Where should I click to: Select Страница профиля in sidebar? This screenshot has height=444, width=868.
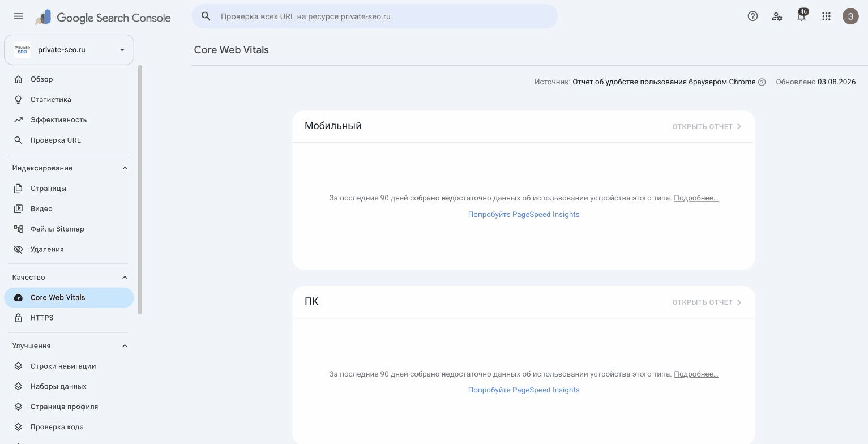coord(69,407)
